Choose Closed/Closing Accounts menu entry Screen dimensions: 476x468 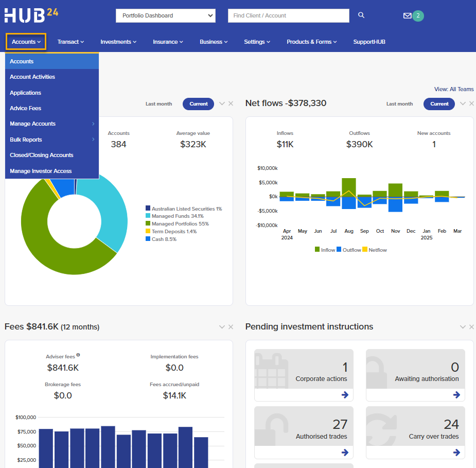(52, 155)
